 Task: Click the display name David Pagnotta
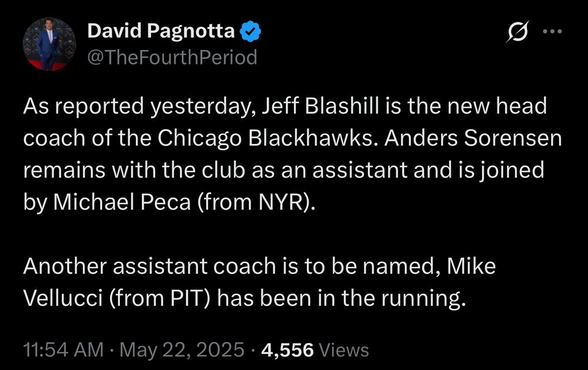pyautogui.click(x=161, y=31)
